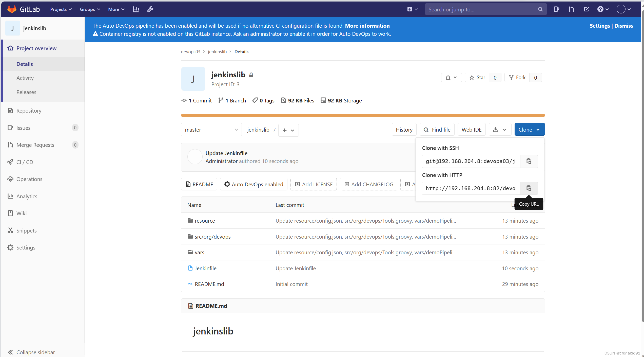644x357 pixels.
Task: Click the GitLab logo icon
Action: coord(12,9)
